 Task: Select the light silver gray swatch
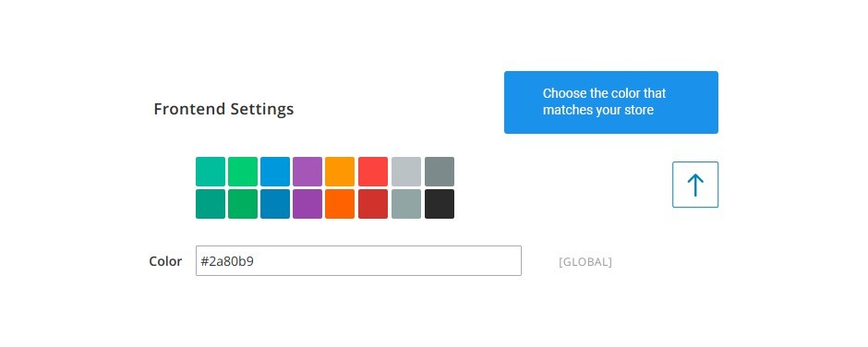pos(406,172)
